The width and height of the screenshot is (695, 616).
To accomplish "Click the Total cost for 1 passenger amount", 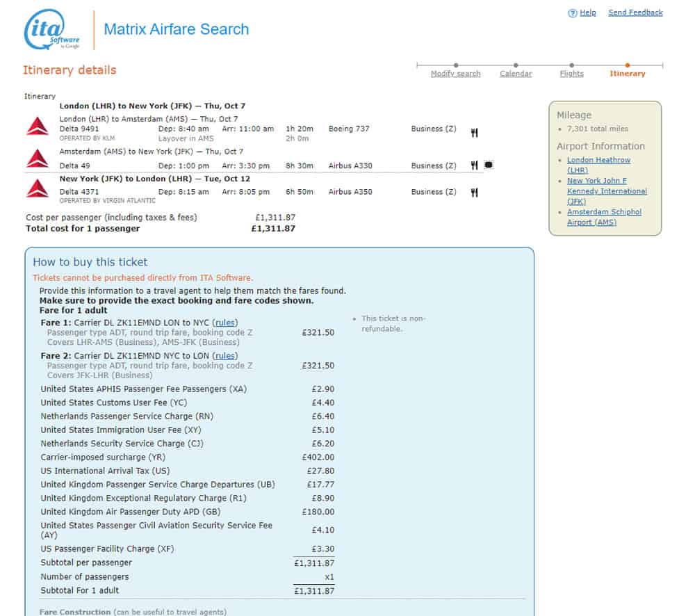I will coord(273,229).
